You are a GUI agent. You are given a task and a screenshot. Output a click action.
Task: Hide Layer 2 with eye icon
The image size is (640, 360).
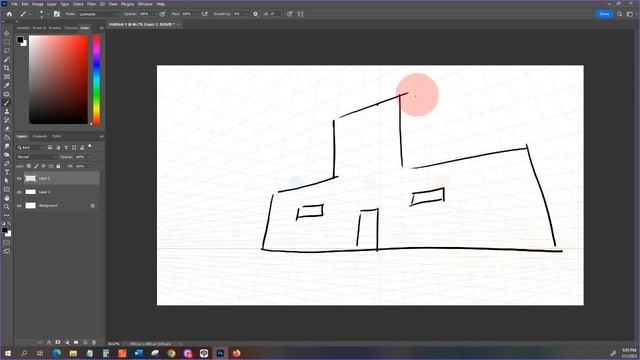tap(19, 178)
